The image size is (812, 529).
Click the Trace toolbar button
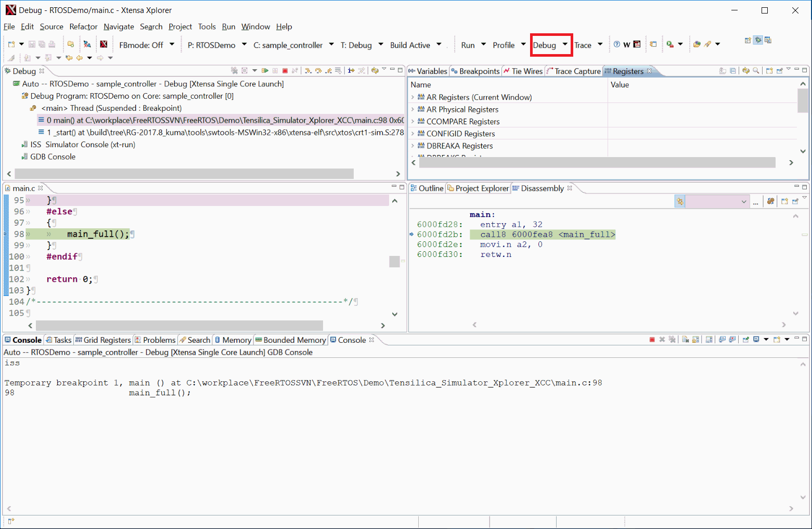[583, 45]
